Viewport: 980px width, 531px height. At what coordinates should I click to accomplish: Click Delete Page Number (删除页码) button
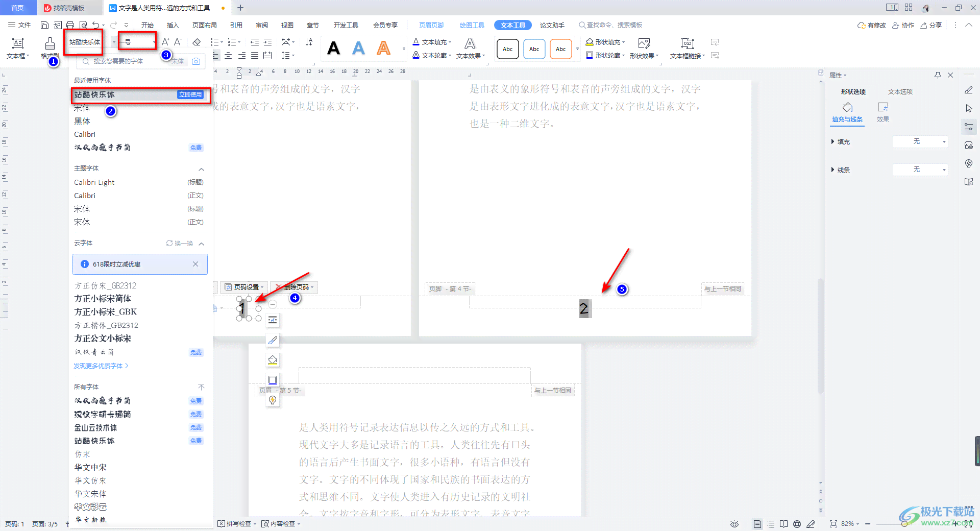tap(295, 287)
